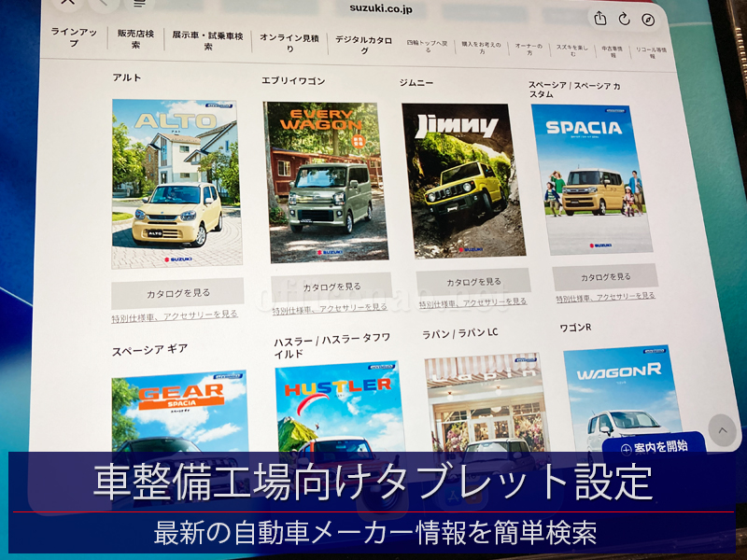Screen dimensions: 747x560
Task: Open the Hustler catalog cover thumbnail
Action: [x=339, y=411]
